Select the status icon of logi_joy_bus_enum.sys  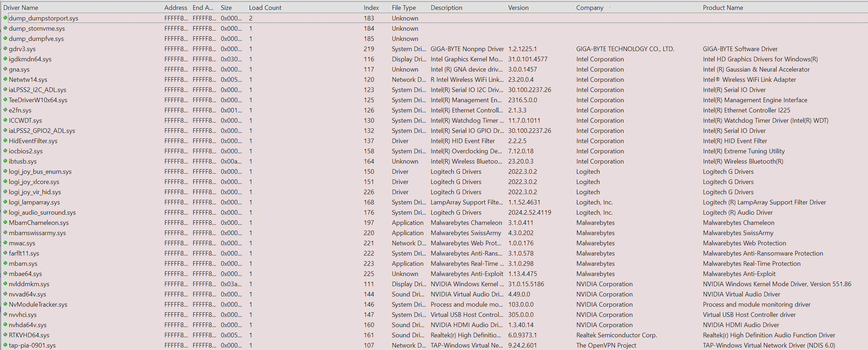point(5,171)
